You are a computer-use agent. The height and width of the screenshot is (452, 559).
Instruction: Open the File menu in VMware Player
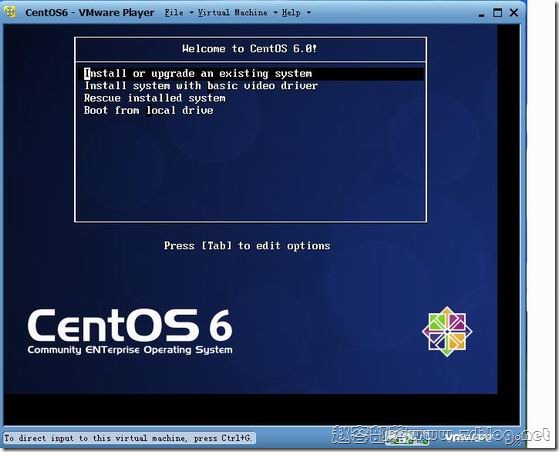click(179, 13)
